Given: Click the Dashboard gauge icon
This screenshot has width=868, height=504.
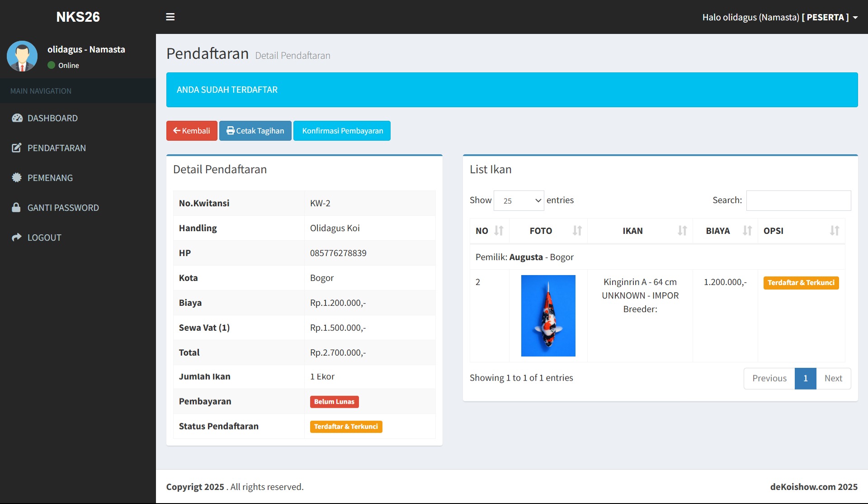Looking at the screenshot, I should click(x=17, y=118).
